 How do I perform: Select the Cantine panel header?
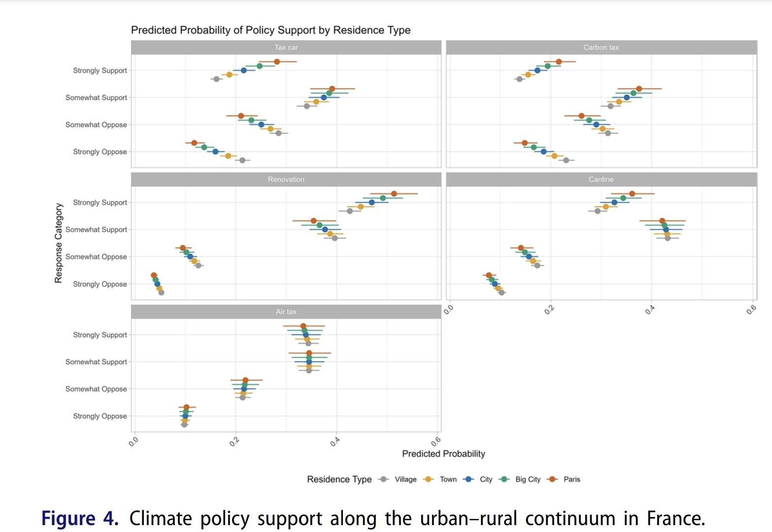coord(601,179)
